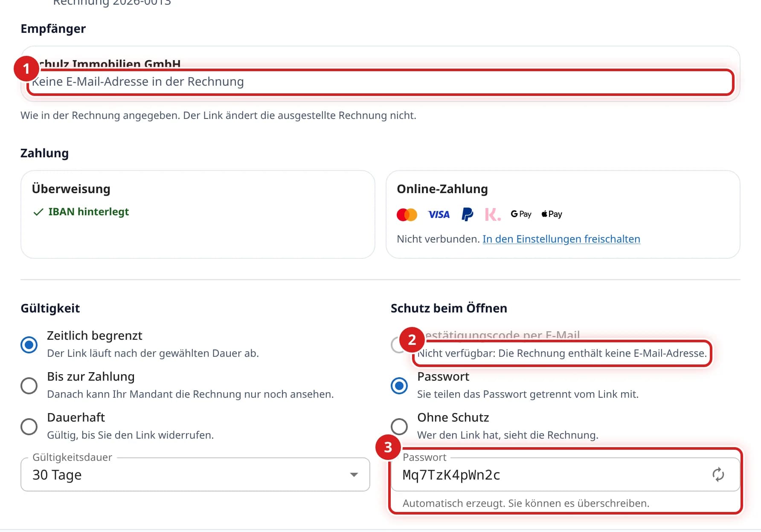Click the Online-Zahlung heading

[x=442, y=189]
